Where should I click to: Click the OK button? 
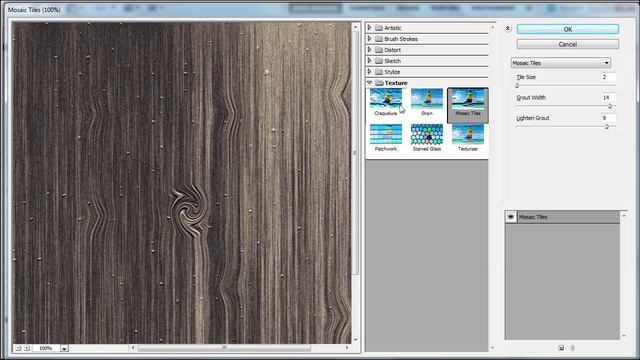(568, 29)
